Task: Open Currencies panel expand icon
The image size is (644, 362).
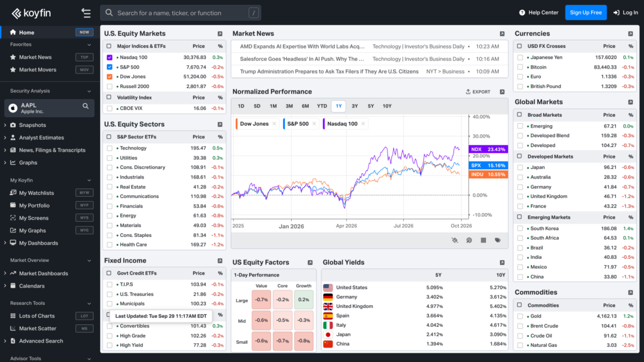Action: pos(630,34)
